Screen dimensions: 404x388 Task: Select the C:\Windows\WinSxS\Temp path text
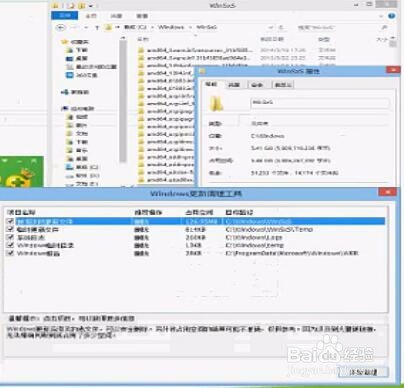[x=269, y=229]
